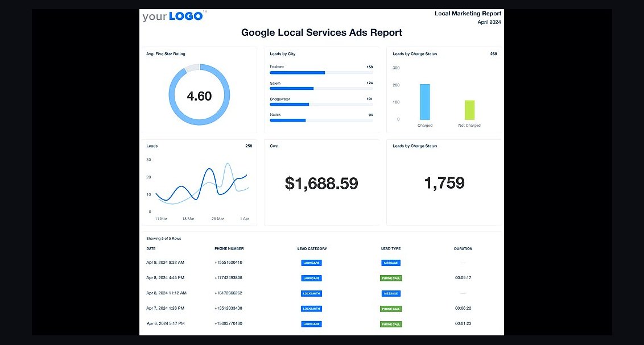
Task: Click the 1,759 charge status value
Action: point(444,183)
